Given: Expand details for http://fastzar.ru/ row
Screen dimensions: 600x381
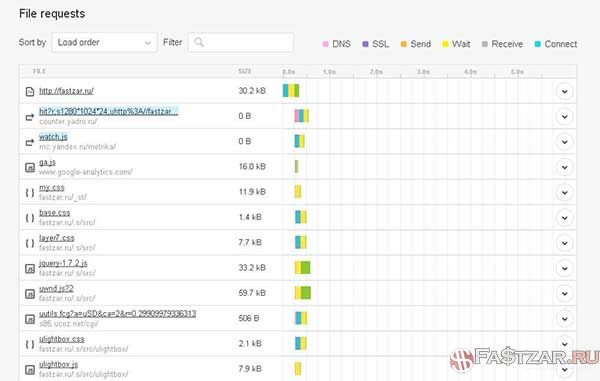Looking at the screenshot, I should [x=564, y=91].
